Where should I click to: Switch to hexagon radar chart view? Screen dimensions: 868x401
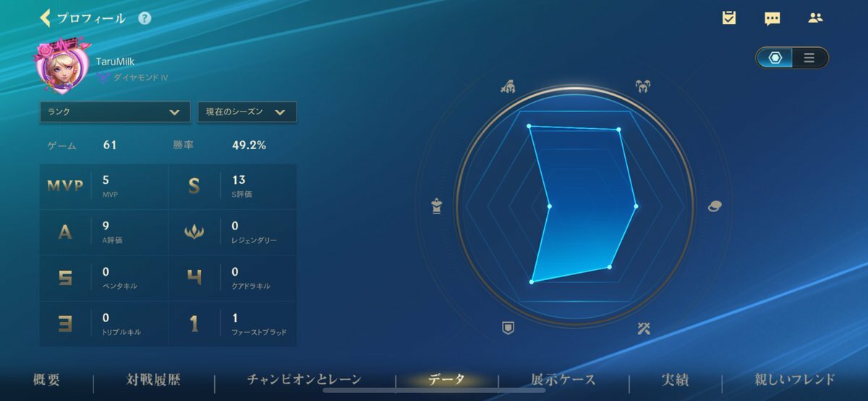[x=775, y=58]
